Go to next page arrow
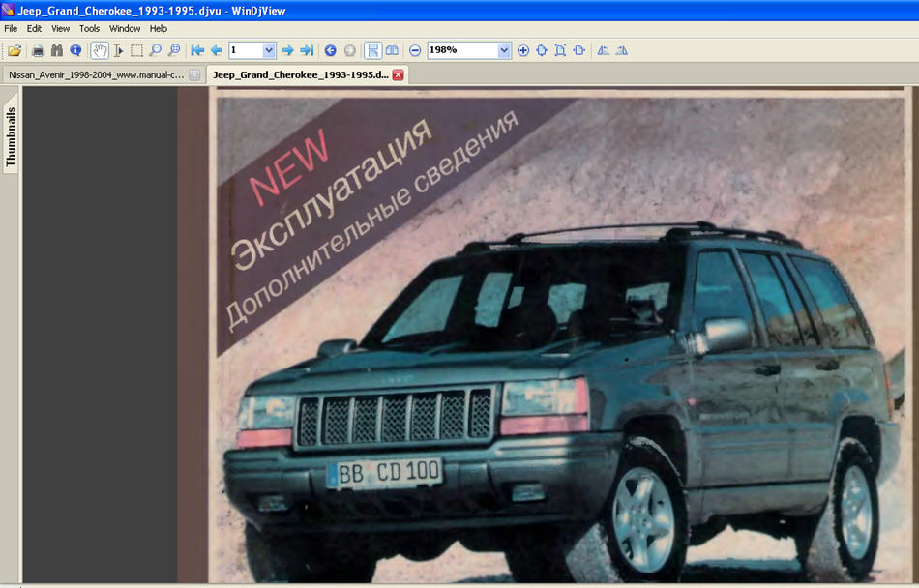The height and width of the screenshot is (588, 919). coord(287,51)
